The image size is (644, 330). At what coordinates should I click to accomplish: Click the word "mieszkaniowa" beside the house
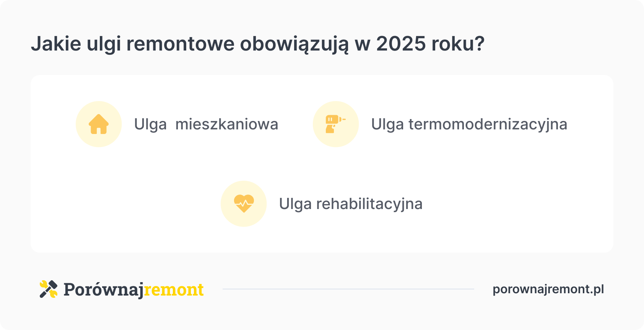pyautogui.click(x=226, y=124)
